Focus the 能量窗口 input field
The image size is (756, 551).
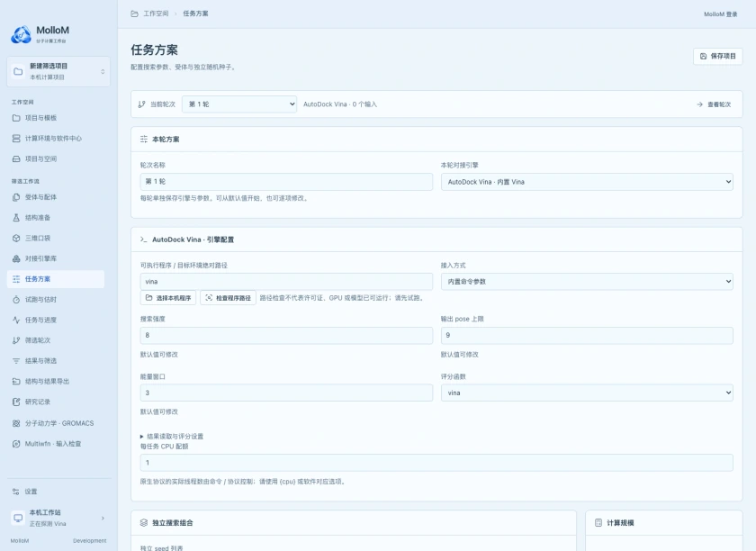tap(286, 393)
